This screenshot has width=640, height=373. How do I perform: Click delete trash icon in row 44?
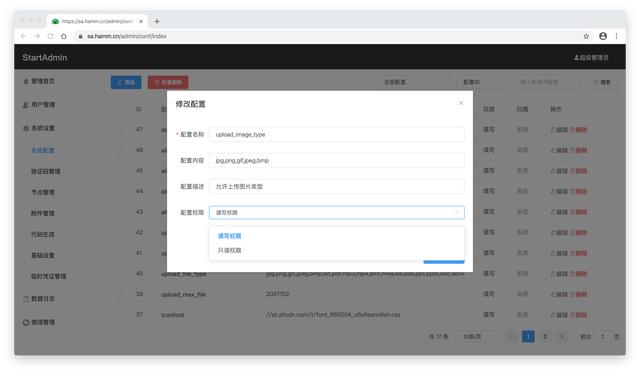[x=573, y=191]
